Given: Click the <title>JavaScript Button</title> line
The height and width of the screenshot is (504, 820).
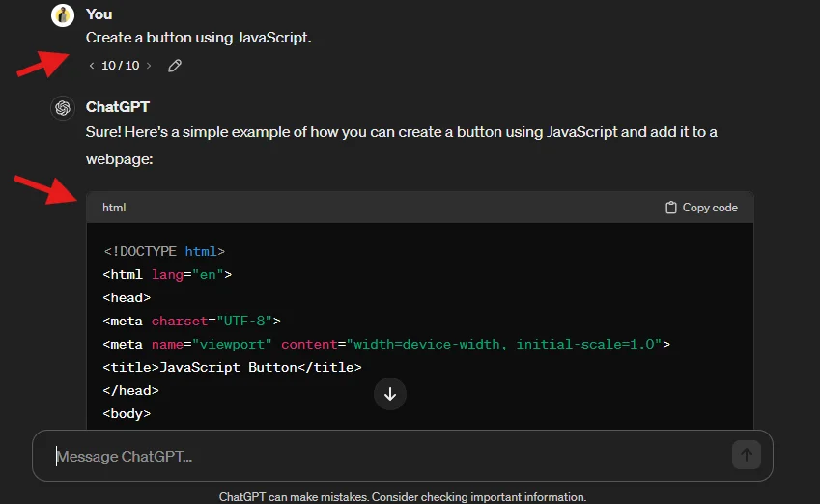Looking at the screenshot, I should pos(232,367).
